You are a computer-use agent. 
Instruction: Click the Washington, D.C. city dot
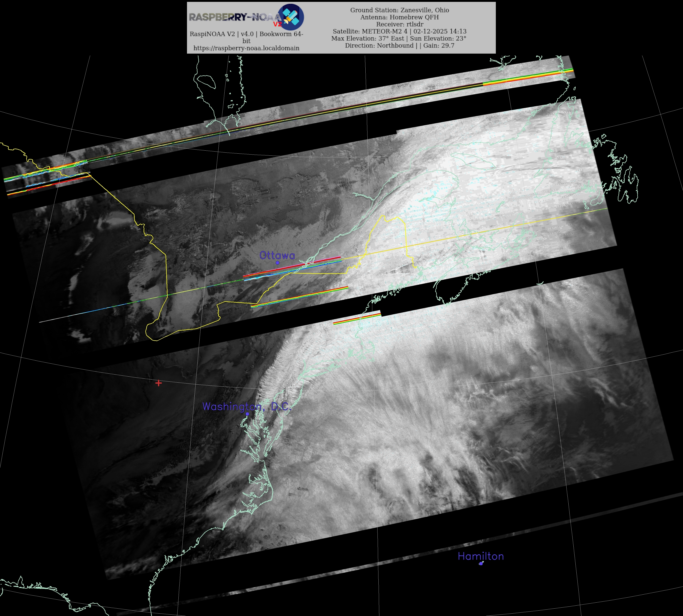coord(247,414)
